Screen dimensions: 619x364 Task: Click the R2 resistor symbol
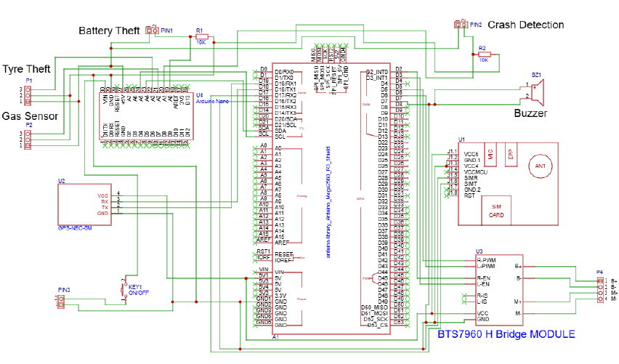(x=485, y=54)
